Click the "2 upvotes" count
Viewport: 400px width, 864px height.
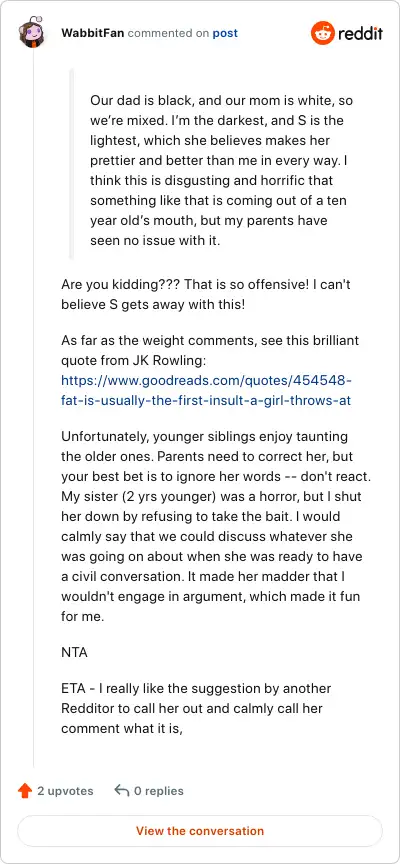(65, 791)
